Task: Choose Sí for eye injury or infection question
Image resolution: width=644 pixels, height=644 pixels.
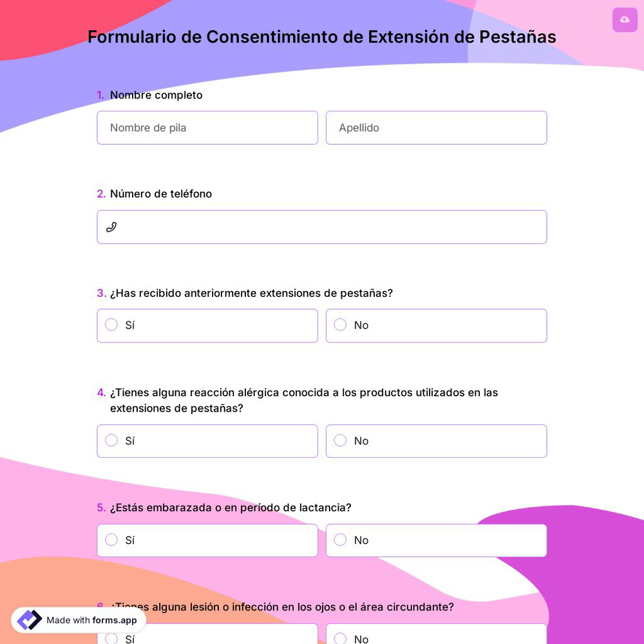Action: pyautogui.click(x=111, y=639)
